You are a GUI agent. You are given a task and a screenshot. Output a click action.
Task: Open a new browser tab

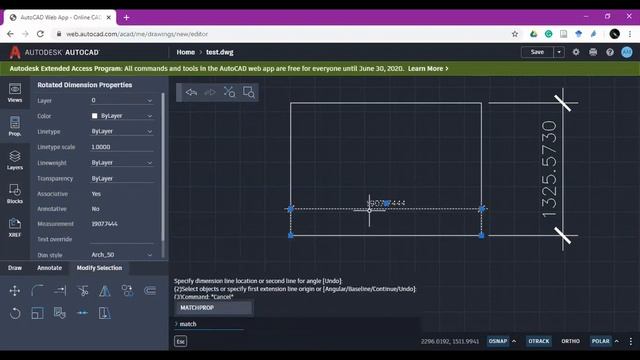[x=126, y=18]
